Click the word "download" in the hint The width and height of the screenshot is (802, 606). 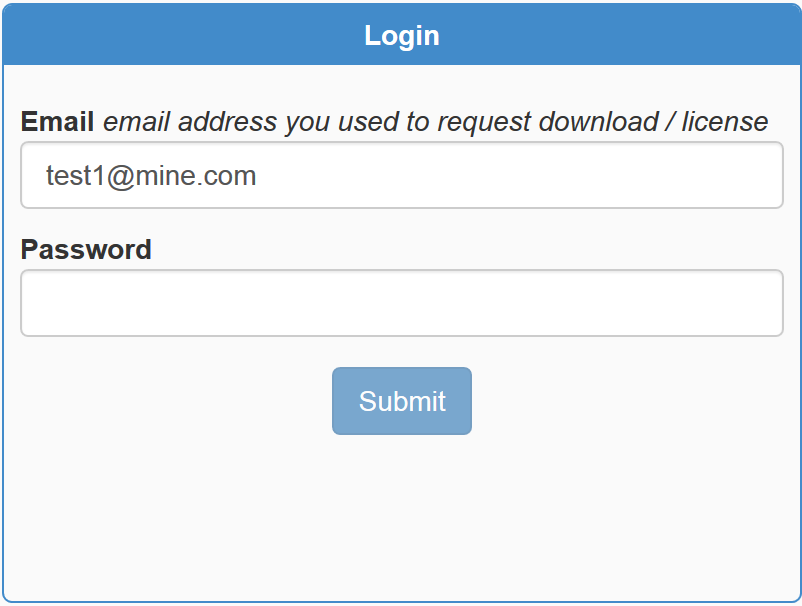click(594, 122)
